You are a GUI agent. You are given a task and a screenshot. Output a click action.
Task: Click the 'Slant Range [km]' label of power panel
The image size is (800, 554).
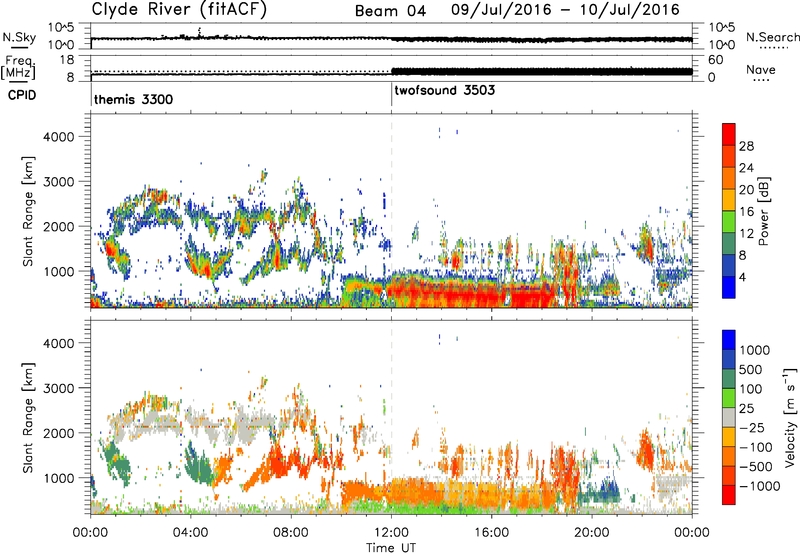[28, 211]
